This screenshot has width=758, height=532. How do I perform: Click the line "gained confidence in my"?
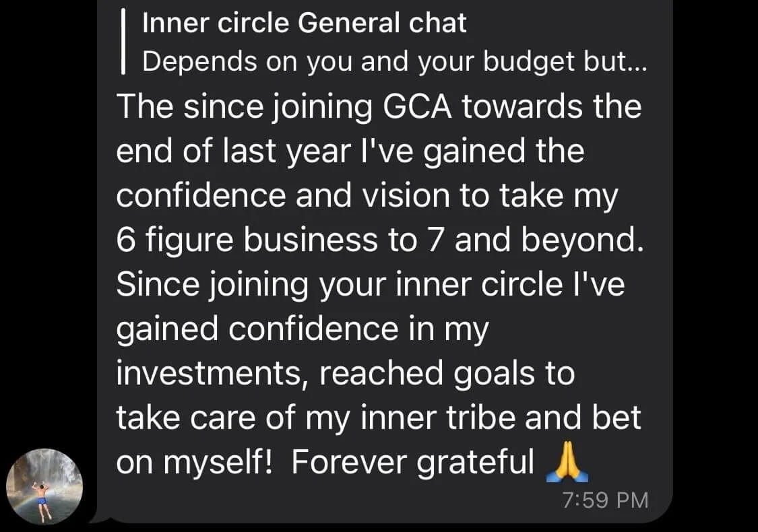301,330
